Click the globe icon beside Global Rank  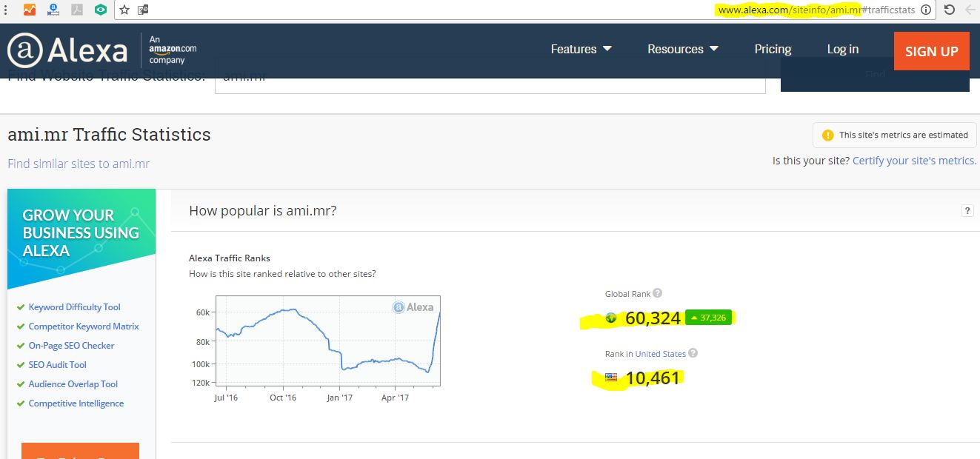[611, 318]
